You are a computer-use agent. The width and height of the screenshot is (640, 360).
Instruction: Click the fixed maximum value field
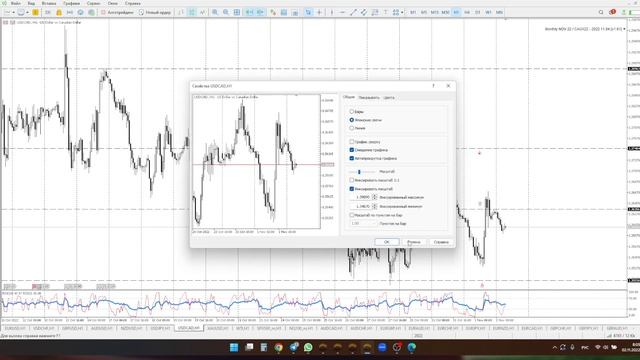361,197
